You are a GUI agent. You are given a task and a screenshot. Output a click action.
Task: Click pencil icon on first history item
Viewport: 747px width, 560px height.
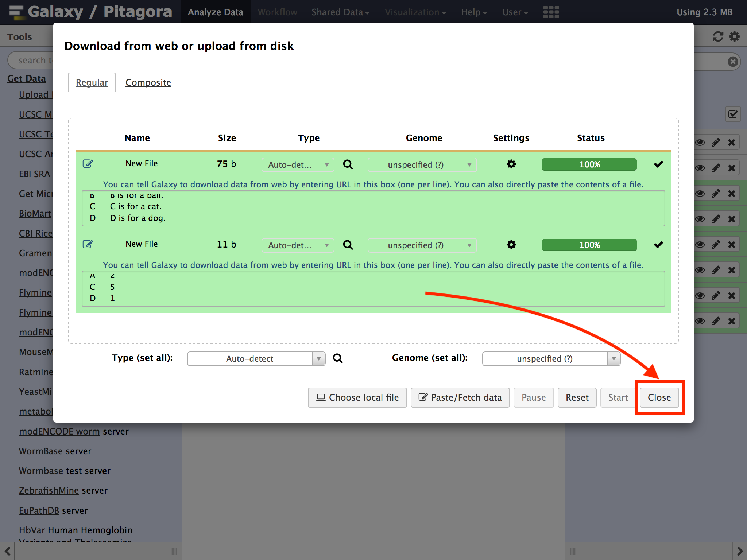pyautogui.click(x=716, y=143)
